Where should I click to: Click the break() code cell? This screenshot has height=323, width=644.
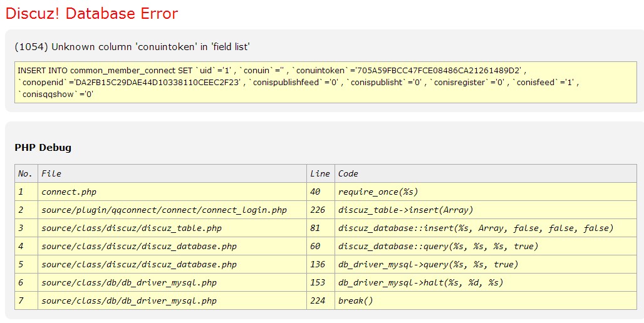pos(355,300)
